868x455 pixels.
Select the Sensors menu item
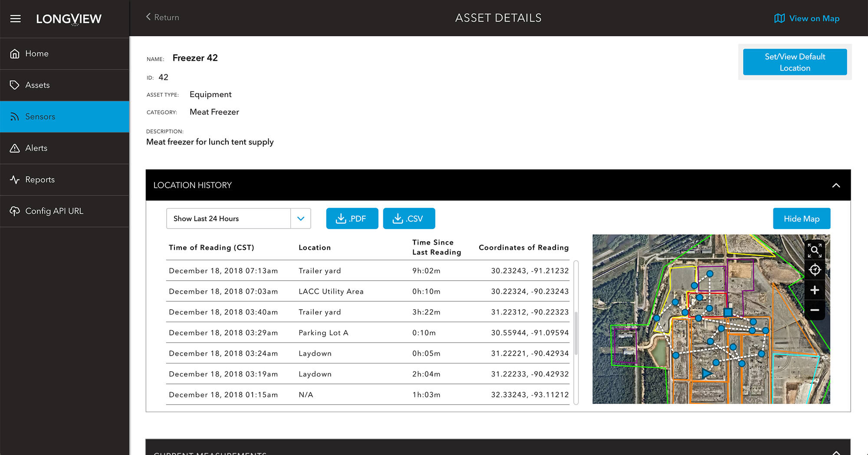click(x=65, y=117)
